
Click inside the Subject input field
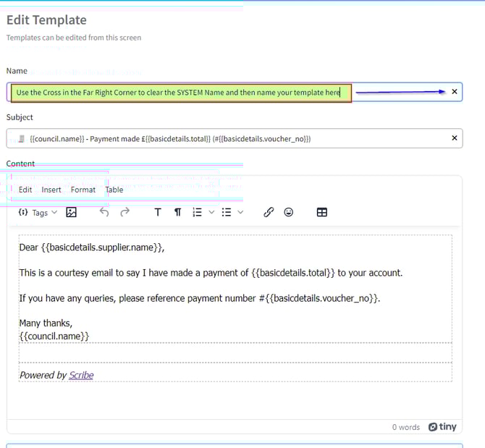pos(217,138)
